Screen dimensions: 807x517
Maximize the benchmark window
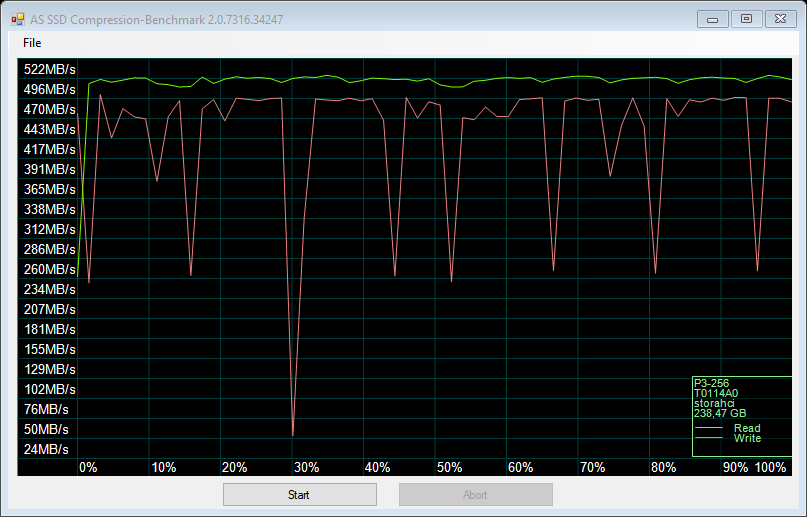744,18
